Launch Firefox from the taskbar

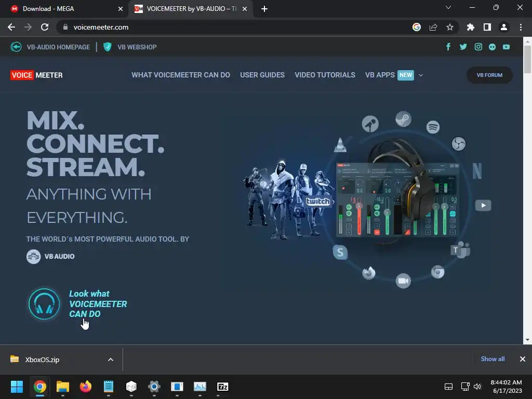coord(86,387)
